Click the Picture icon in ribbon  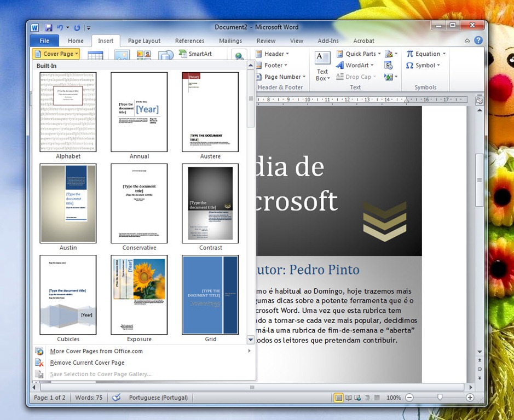click(x=122, y=55)
